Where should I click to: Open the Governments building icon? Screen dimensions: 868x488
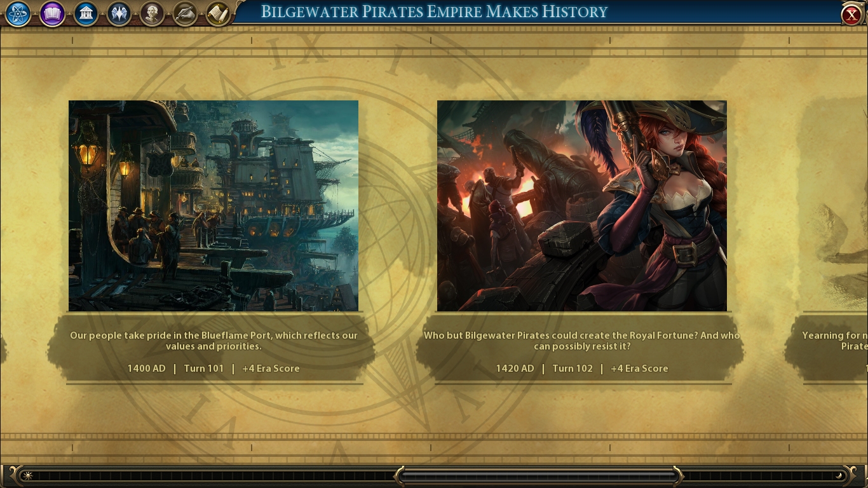[86, 13]
